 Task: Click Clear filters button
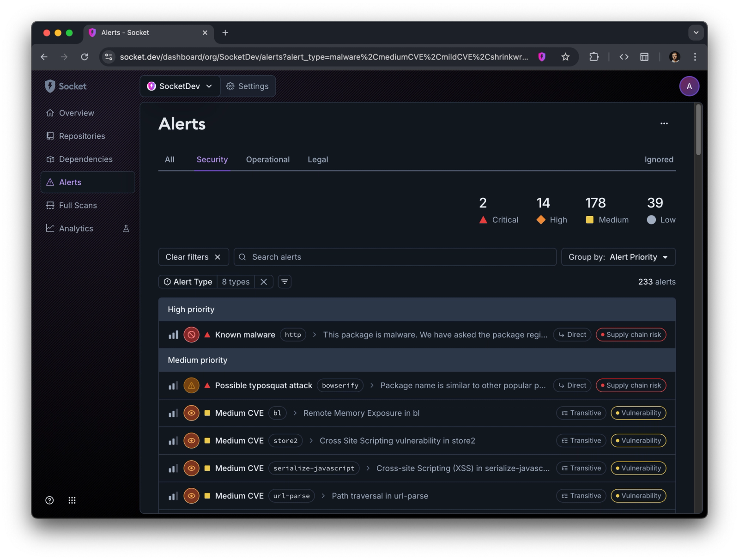tap(194, 257)
